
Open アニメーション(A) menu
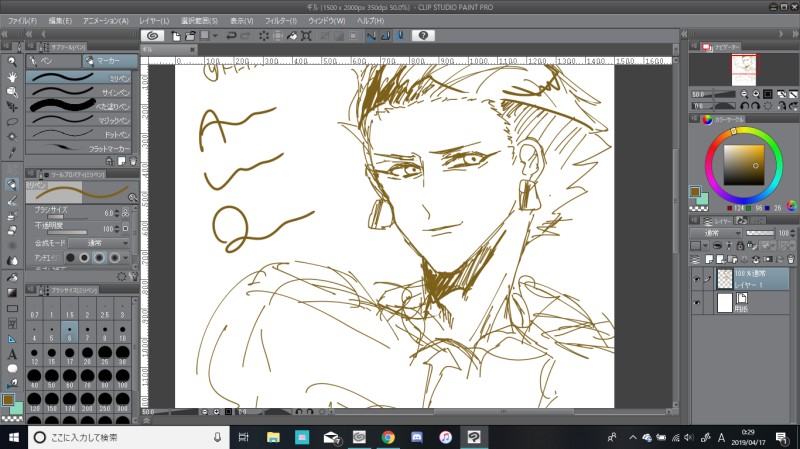click(106, 21)
